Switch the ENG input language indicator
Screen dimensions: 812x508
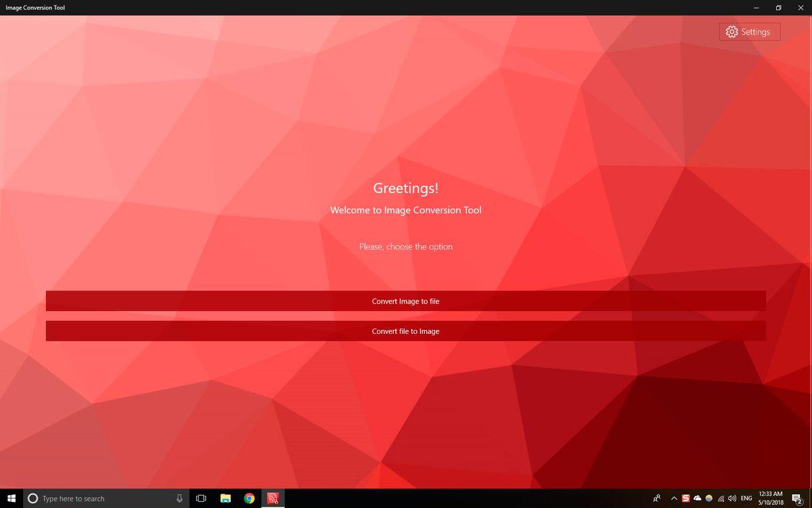pos(746,499)
